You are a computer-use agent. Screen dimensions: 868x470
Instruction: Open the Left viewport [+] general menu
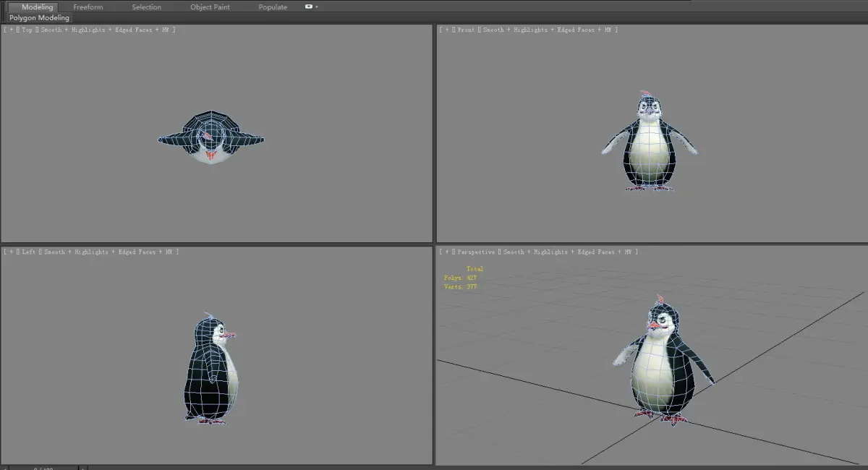(11, 252)
